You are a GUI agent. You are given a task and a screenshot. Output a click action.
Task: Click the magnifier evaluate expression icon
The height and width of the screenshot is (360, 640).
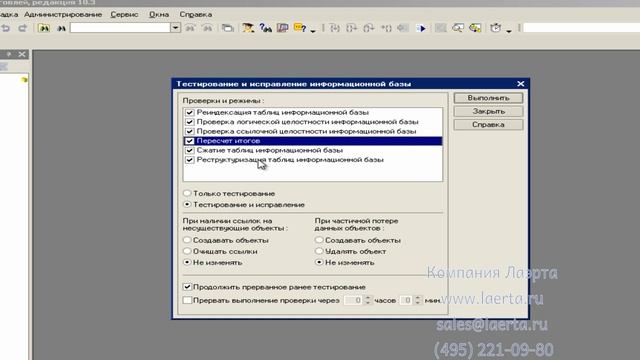click(x=458, y=28)
